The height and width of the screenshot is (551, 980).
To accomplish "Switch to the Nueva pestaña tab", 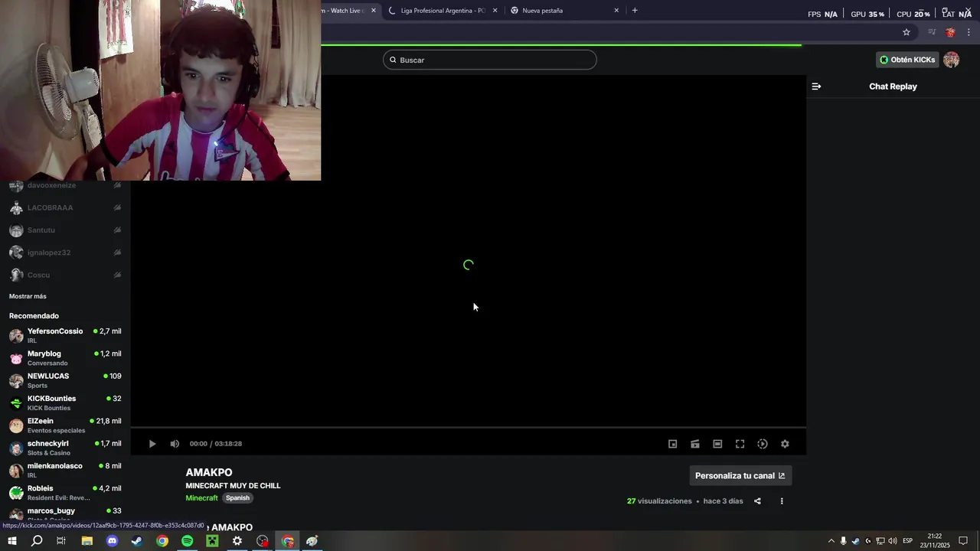I will (565, 11).
